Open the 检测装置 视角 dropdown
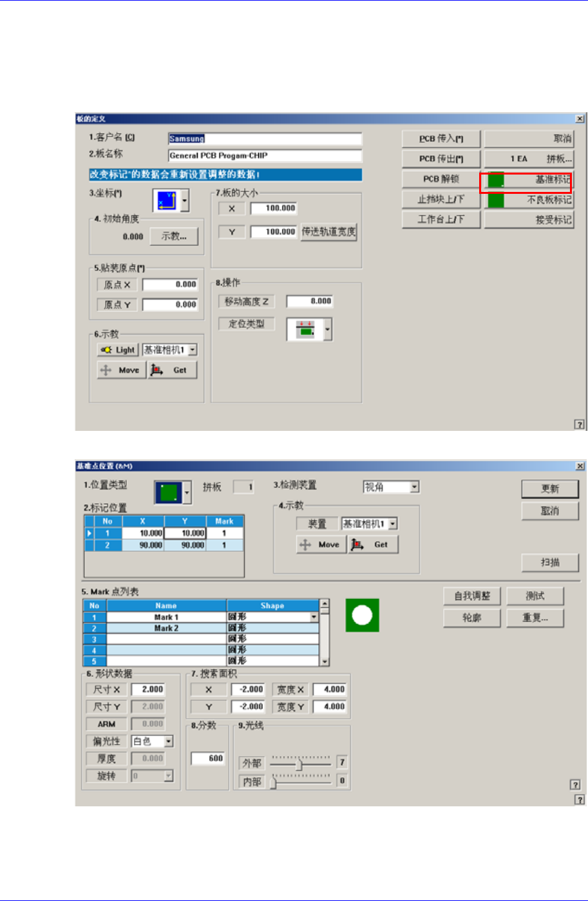588x901 pixels. tap(415, 488)
